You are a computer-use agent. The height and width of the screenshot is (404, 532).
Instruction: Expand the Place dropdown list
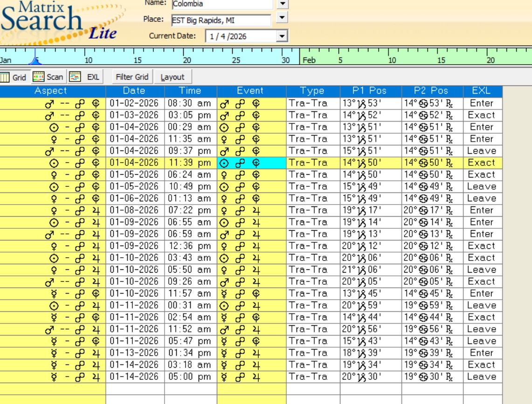pyautogui.click(x=281, y=18)
